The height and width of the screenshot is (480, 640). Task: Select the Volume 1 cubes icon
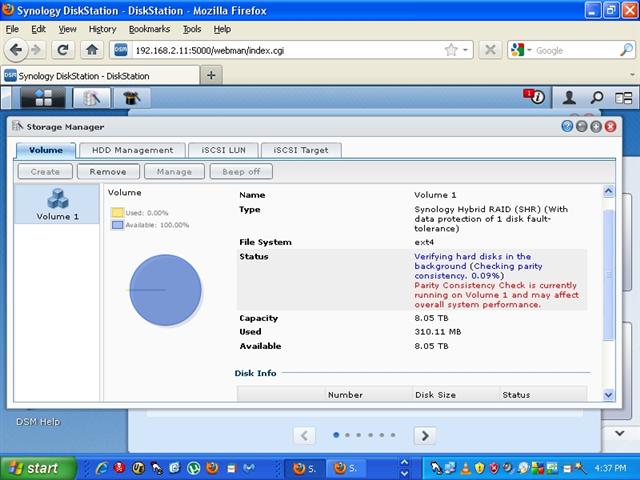coord(58,198)
